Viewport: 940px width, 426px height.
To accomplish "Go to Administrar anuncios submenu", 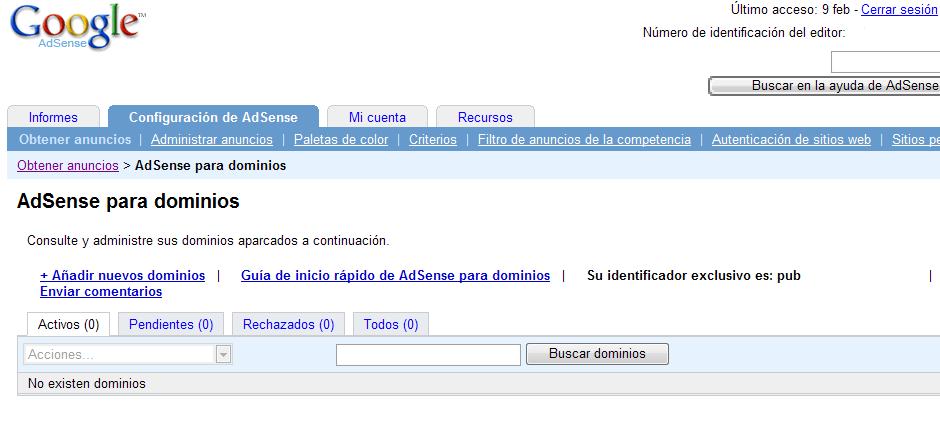I will point(211,140).
